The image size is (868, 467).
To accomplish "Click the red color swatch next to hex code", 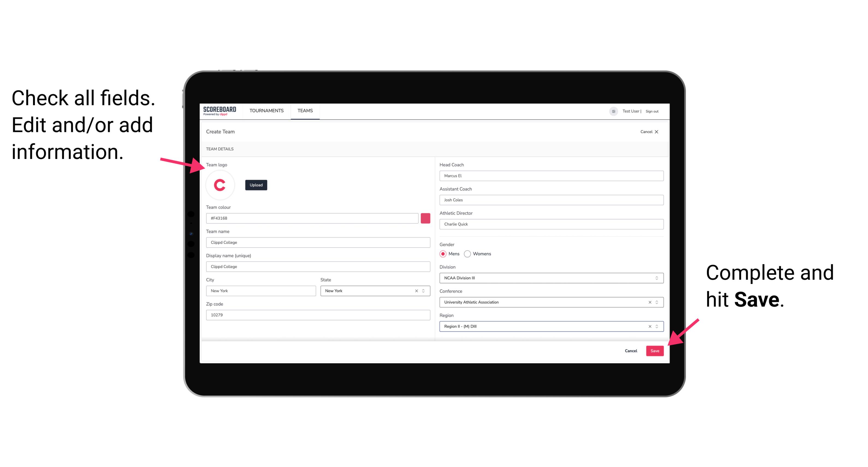I will point(425,218).
